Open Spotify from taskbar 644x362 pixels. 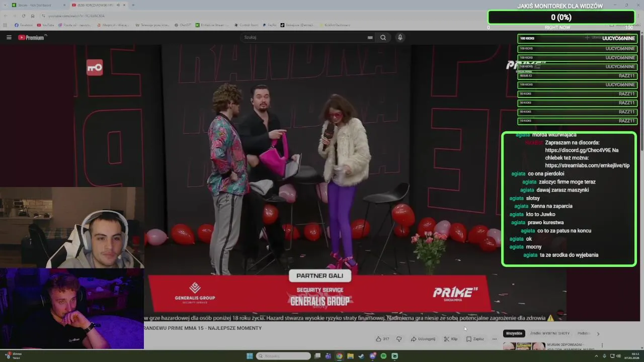point(383,356)
